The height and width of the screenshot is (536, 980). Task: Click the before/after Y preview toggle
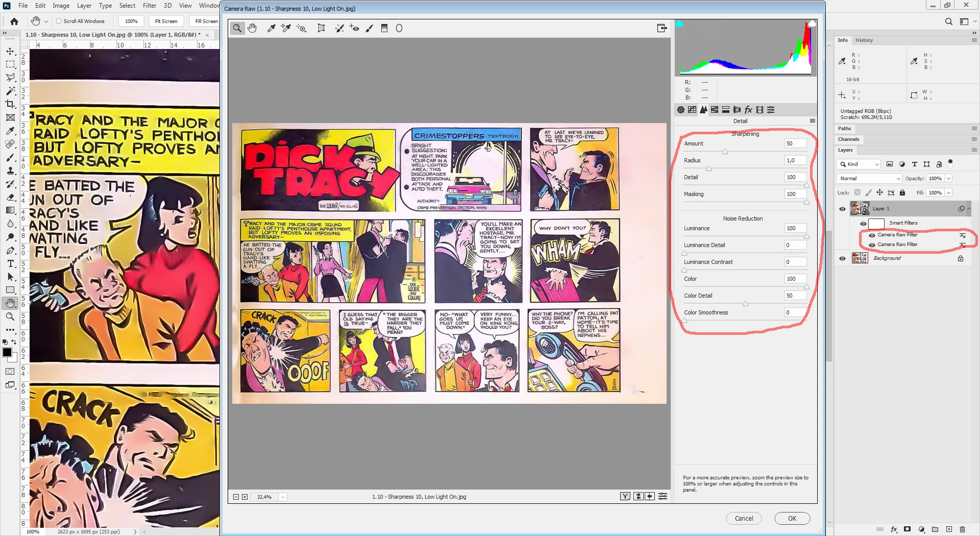(x=625, y=496)
